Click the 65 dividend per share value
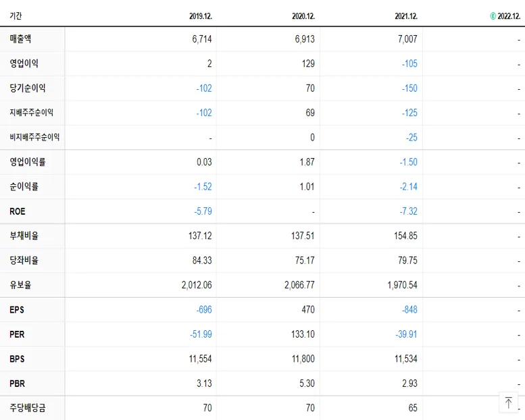 [413, 408]
